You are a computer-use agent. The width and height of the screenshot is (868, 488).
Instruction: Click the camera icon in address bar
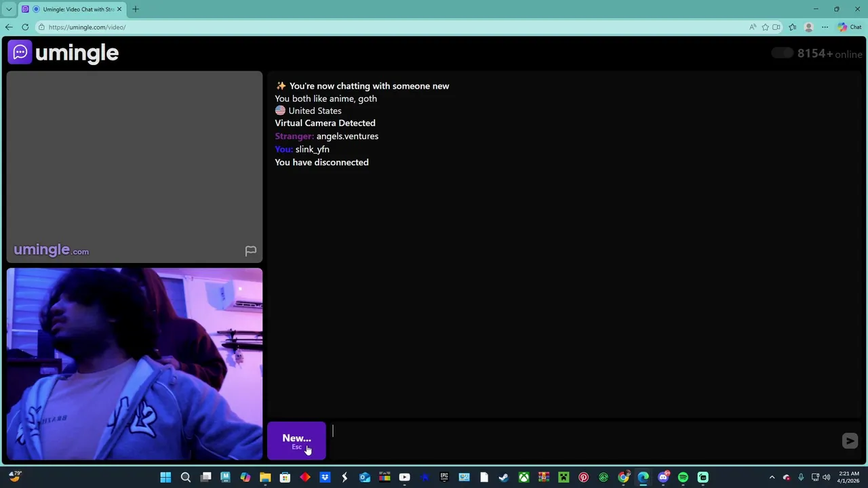[x=776, y=27]
